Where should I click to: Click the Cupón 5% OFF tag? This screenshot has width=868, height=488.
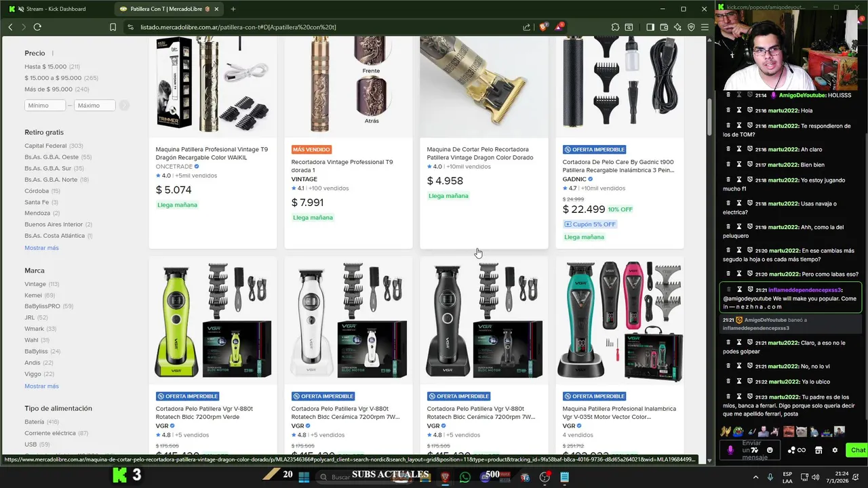(x=590, y=224)
